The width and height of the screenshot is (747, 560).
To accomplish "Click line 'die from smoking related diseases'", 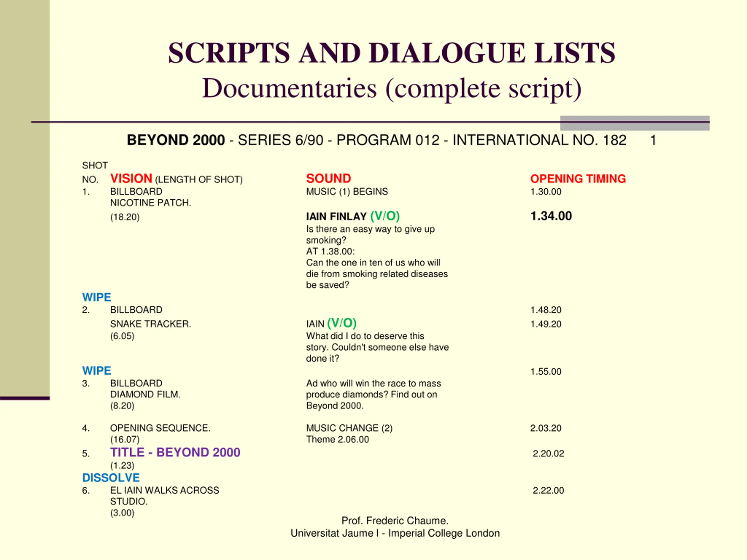I will point(377,274).
